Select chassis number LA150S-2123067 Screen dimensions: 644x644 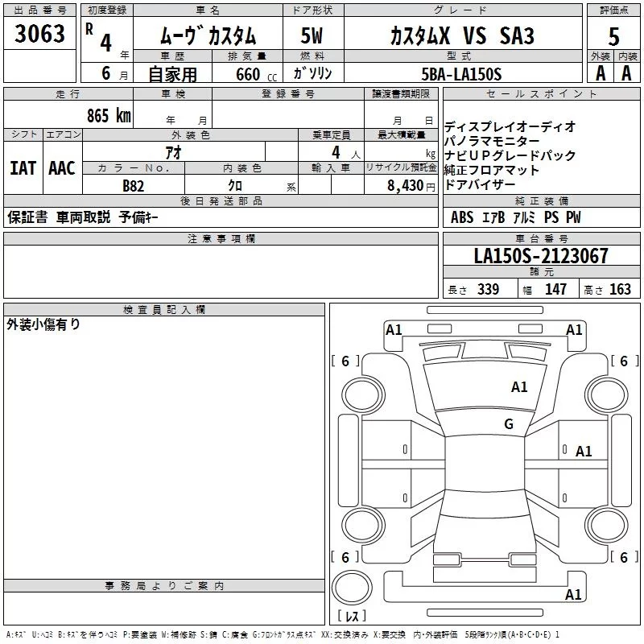pyautogui.click(x=541, y=255)
